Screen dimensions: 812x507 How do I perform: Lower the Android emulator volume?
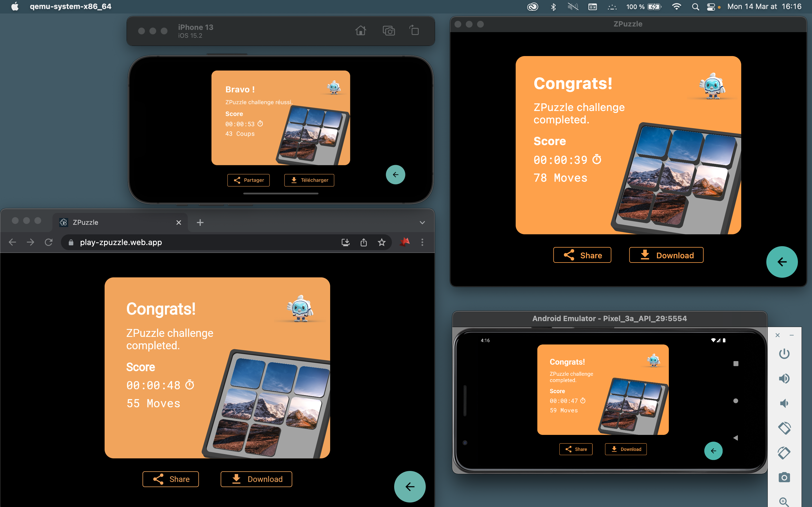click(x=784, y=403)
